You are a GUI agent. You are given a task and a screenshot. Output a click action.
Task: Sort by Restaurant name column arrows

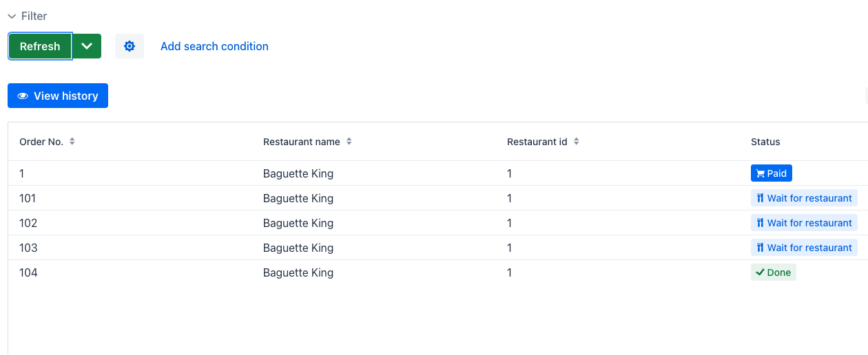pos(349,142)
